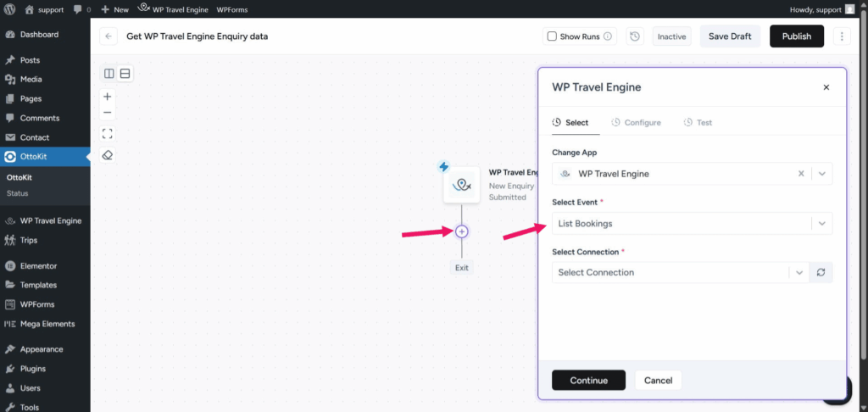Click the fit-to-screen canvas icon

(x=108, y=133)
